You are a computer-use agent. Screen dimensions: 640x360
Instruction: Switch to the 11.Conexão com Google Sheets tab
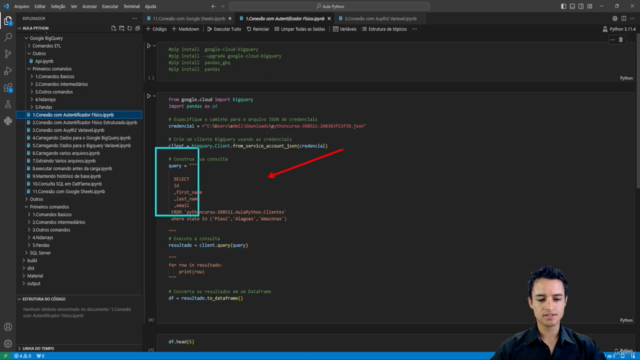189,18
